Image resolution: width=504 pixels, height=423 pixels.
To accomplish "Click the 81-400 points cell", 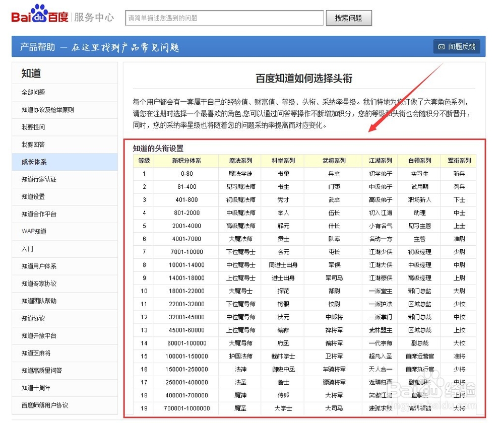I will tap(187, 187).
